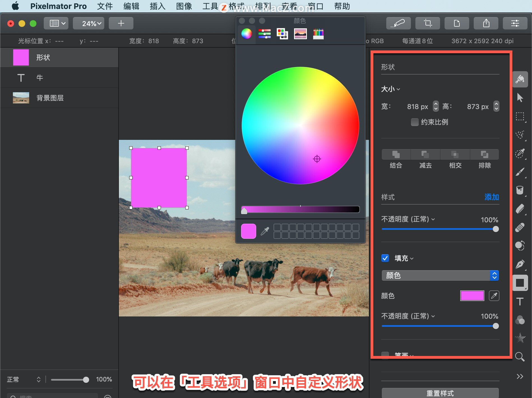Adjust the width stepper arrows
Screen dimensions: 532x398
pyautogui.click(x=436, y=106)
